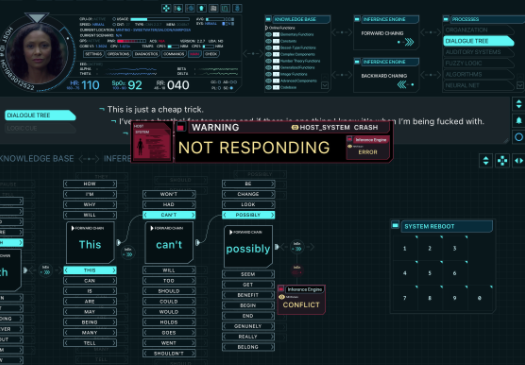Image resolution: width=525 pixels, height=365 pixels.
Task: Select DIALOGUE TREE in Processes list
Action: click(479, 41)
